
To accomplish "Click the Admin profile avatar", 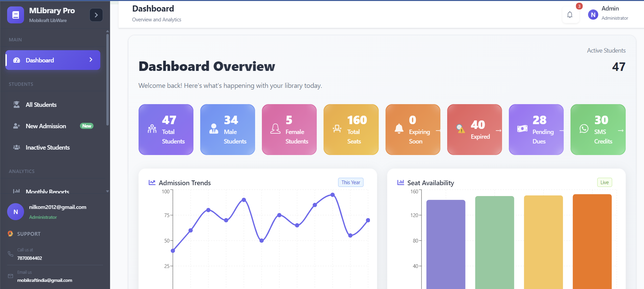I will coord(593,15).
